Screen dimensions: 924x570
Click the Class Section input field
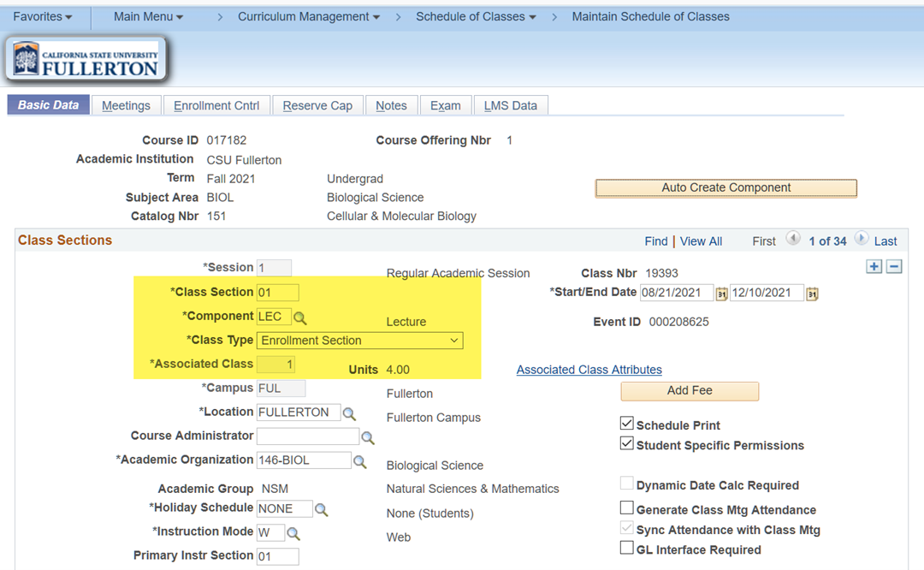[277, 293]
